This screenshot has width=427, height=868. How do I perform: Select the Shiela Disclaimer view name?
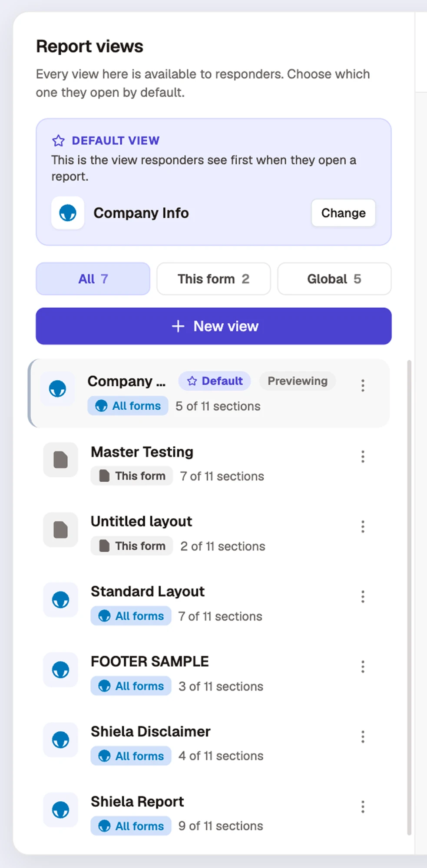(151, 732)
